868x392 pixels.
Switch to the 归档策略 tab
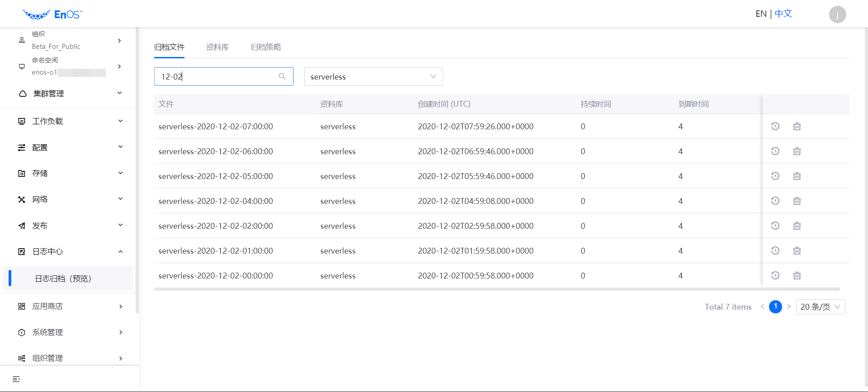coord(266,47)
